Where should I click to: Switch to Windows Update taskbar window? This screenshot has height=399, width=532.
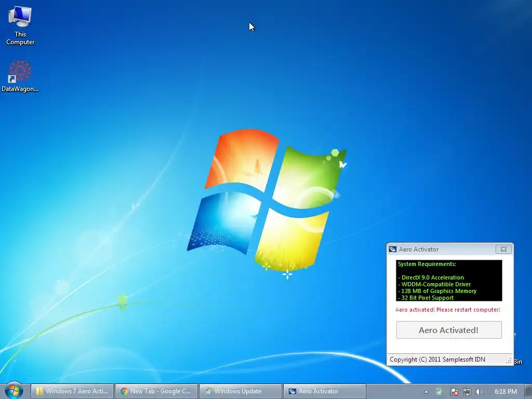pyautogui.click(x=240, y=391)
